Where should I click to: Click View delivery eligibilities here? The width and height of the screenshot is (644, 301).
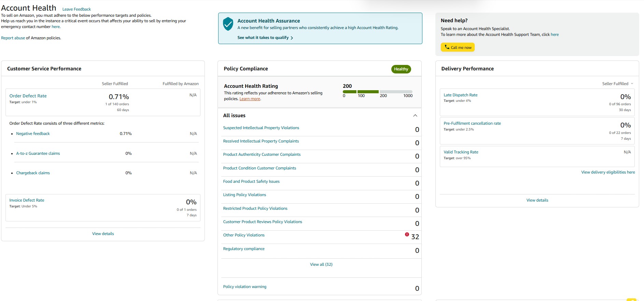(x=608, y=172)
